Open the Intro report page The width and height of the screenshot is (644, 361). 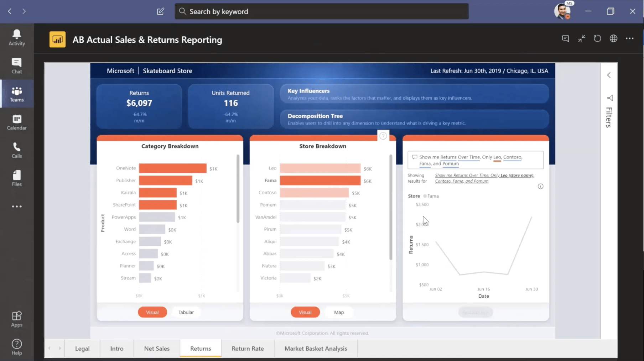(x=117, y=349)
